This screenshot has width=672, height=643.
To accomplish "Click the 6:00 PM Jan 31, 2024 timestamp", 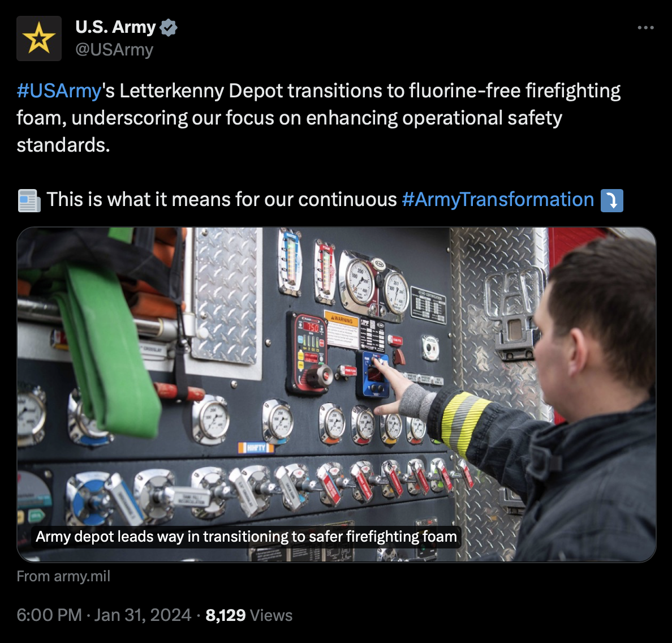I will [x=104, y=615].
